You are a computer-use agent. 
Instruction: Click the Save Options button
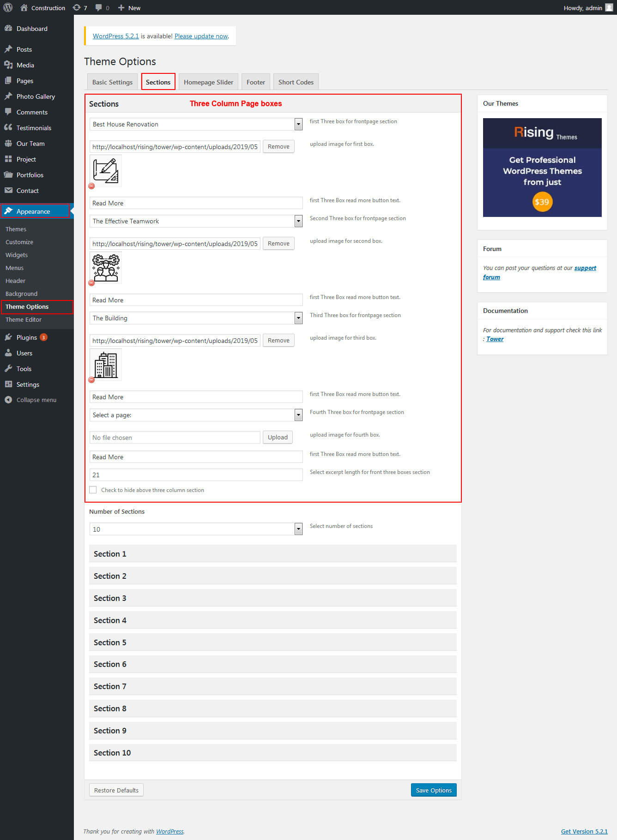point(433,790)
